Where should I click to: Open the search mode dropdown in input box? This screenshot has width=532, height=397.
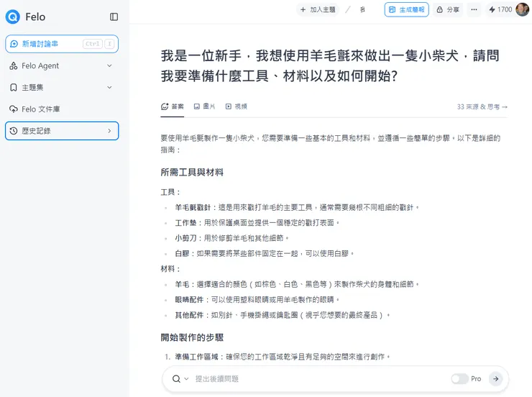(x=180, y=379)
